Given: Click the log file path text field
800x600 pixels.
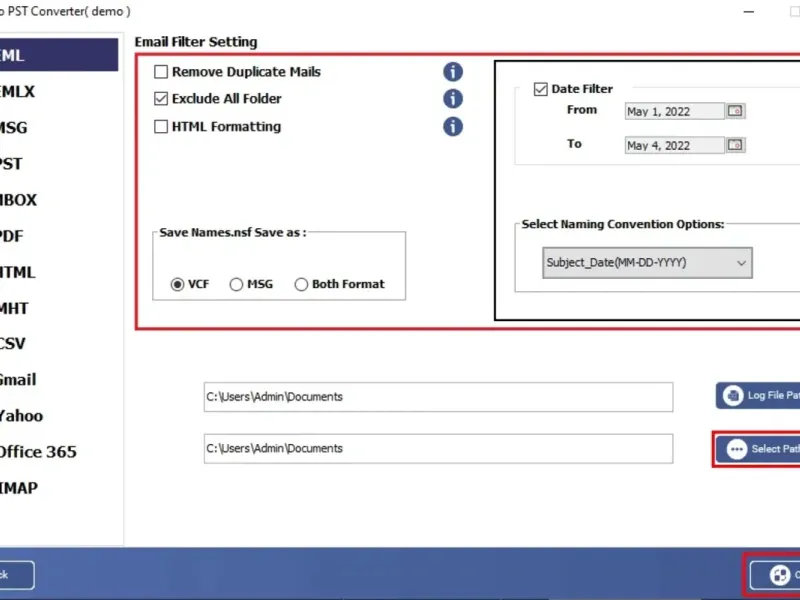Looking at the screenshot, I should point(438,397).
